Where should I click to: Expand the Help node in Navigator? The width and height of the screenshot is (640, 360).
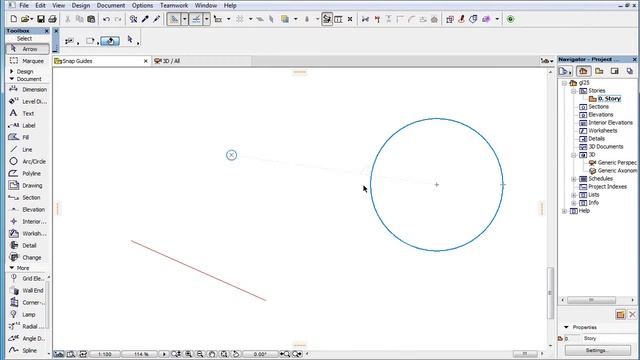click(x=564, y=211)
